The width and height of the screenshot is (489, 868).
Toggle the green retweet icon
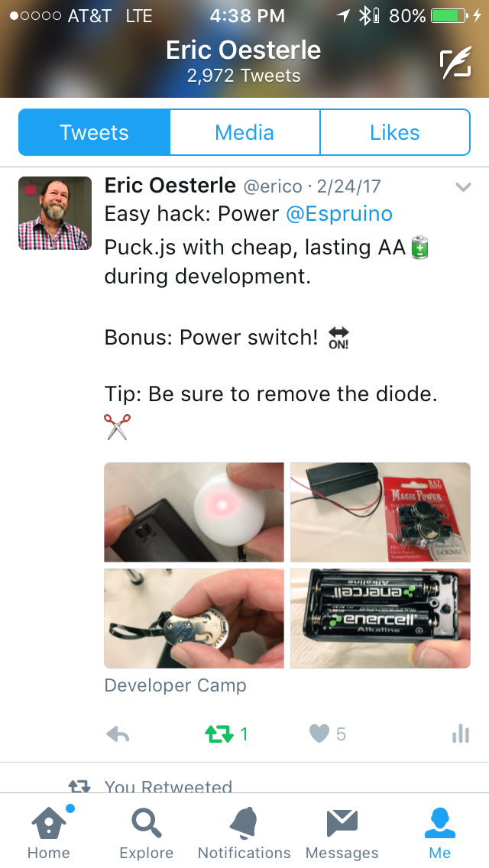[219, 734]
